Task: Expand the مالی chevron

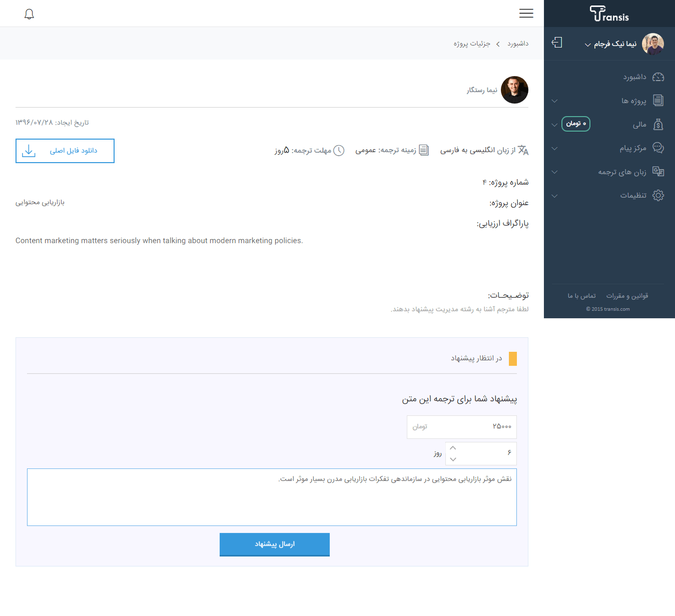Action: point(554,125)
